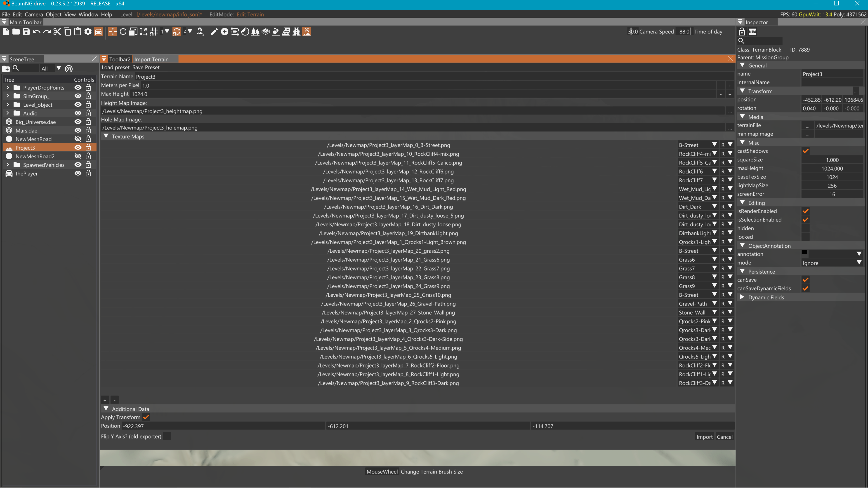Toggle visibility of PlayerDropPoints
The image size is (868, 488).
tap(78, 88)
